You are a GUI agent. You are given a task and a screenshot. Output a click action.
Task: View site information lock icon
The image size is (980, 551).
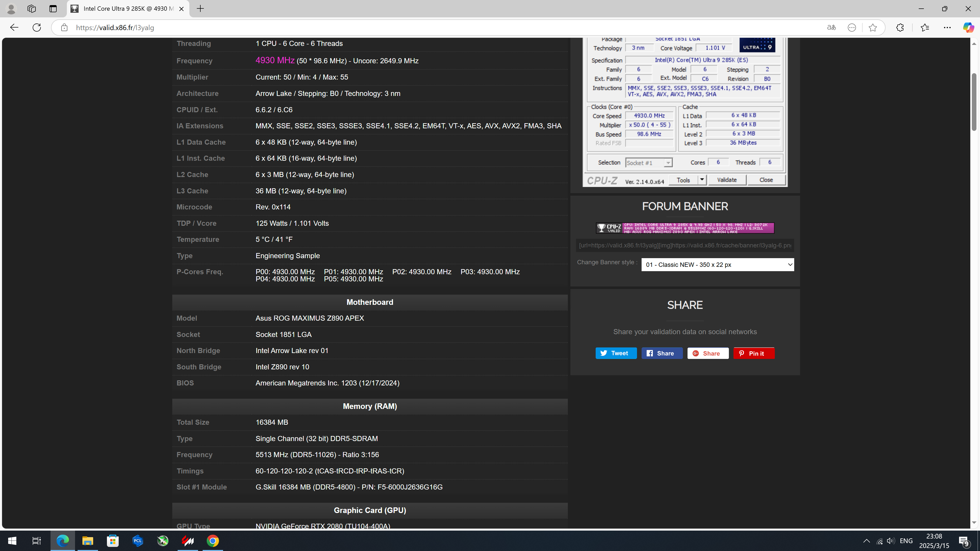pos(64,27)
